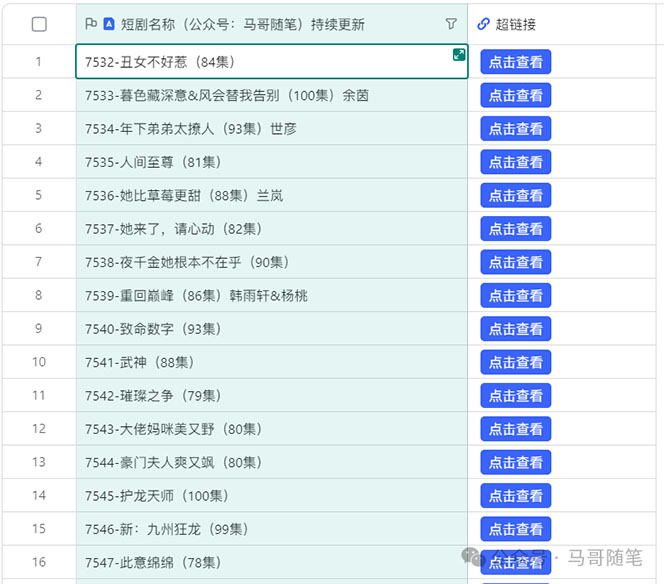Select the 7539-重回巅峰 name cell
The height and width of the screenshot is (584, 664).
click(x=196, y=296)
